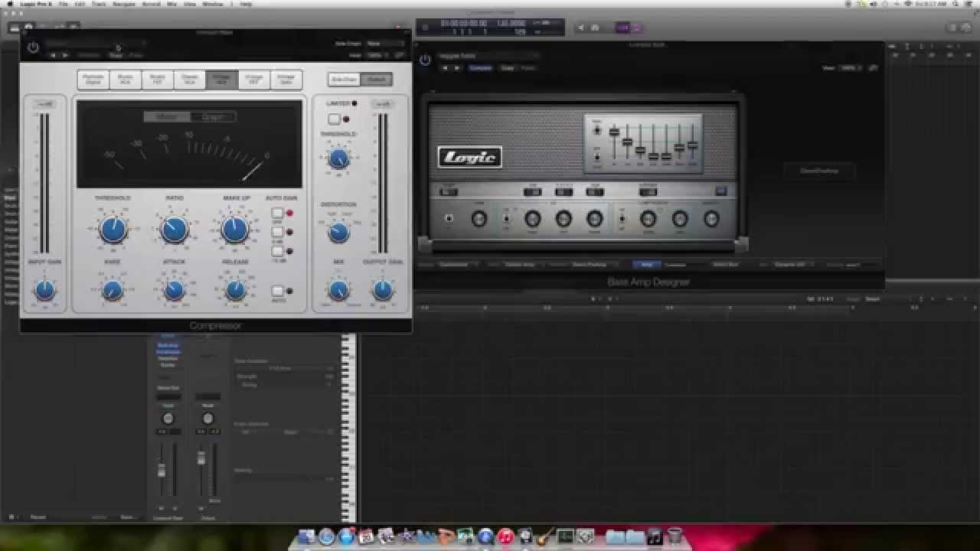Click the amp Master knob
This screenshot has height=551, width=980.
[x=710, y=219]
